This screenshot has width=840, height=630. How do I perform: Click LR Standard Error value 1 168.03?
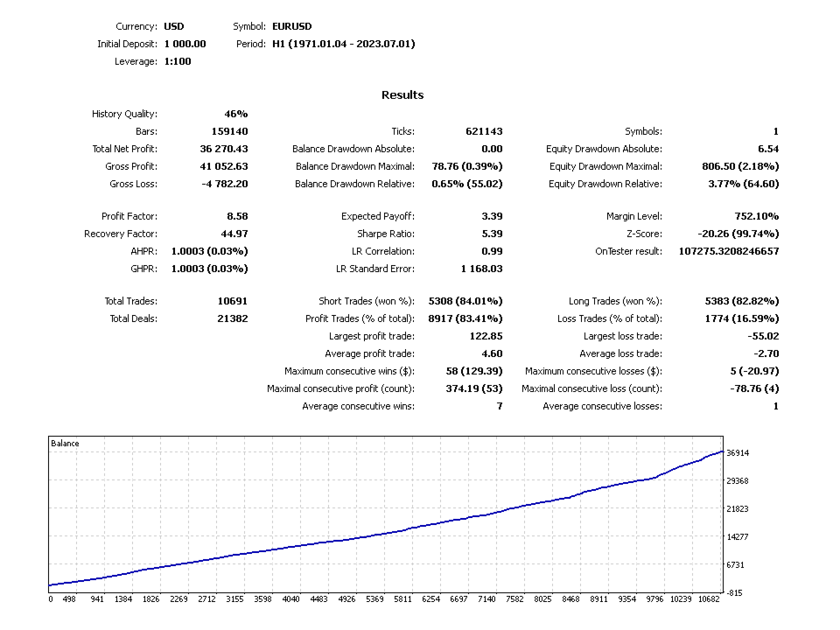[481, 269]
